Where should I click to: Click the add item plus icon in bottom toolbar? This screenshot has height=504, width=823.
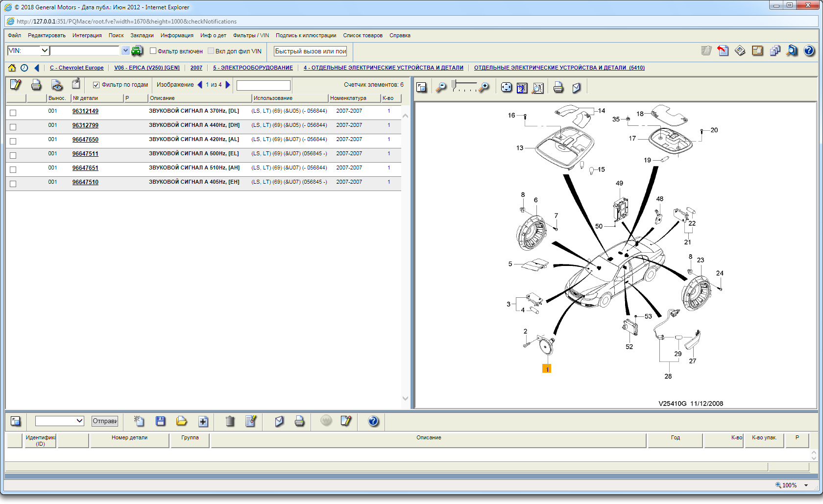[x=203, y=421]
